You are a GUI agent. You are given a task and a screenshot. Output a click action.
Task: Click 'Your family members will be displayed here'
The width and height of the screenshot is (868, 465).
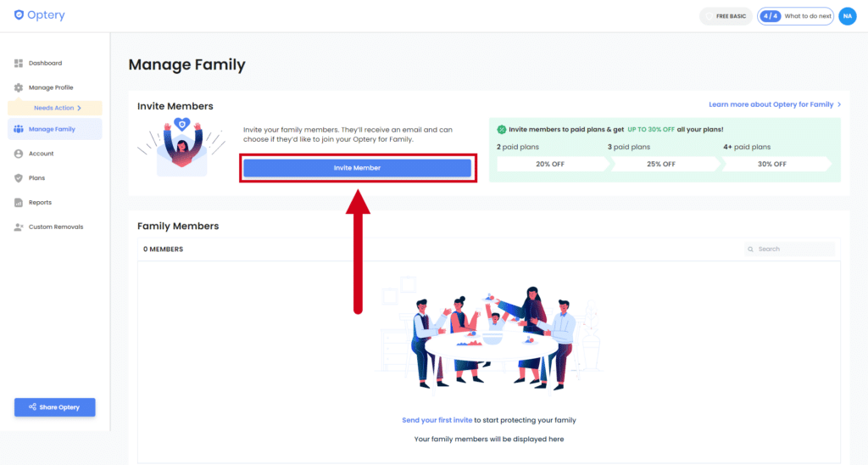pyautogui.click(x=489, y=439)
